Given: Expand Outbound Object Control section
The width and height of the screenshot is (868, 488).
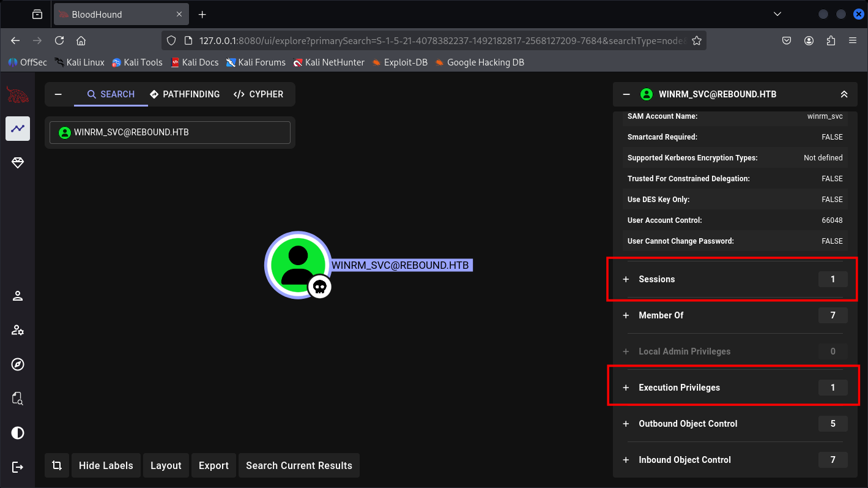Looking at the screenshot, I should pos(688,424).
